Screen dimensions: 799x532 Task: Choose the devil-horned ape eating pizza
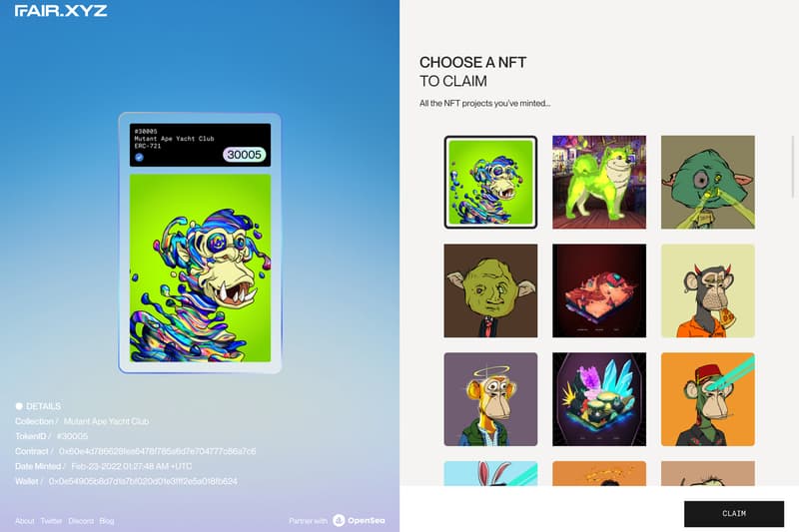coord(708,290)
